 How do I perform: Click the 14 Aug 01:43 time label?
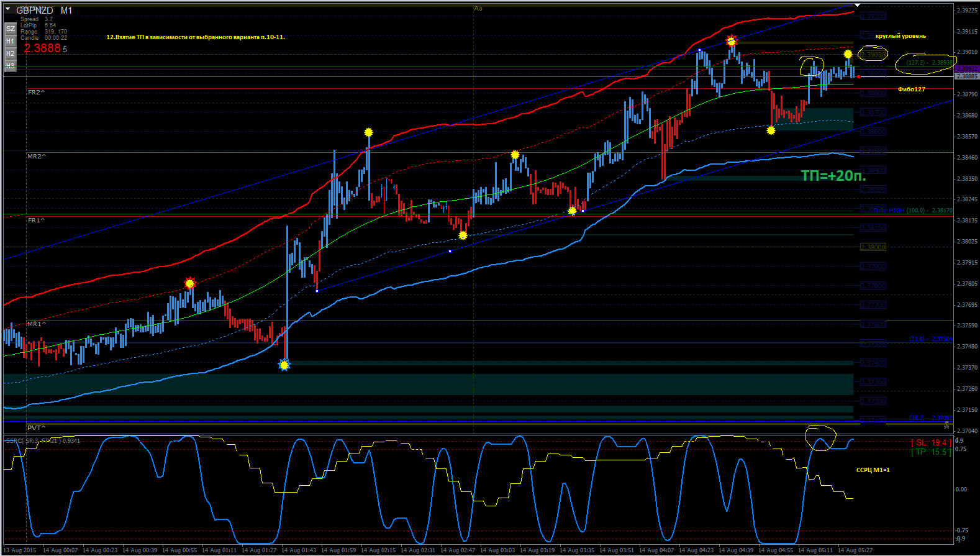point(299,550)
